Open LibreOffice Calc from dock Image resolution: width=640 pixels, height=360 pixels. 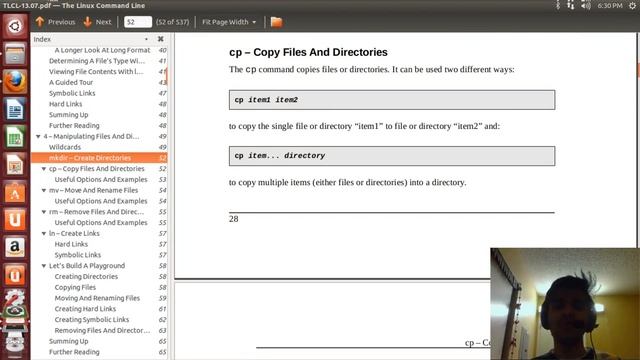(x=15, y=137)
